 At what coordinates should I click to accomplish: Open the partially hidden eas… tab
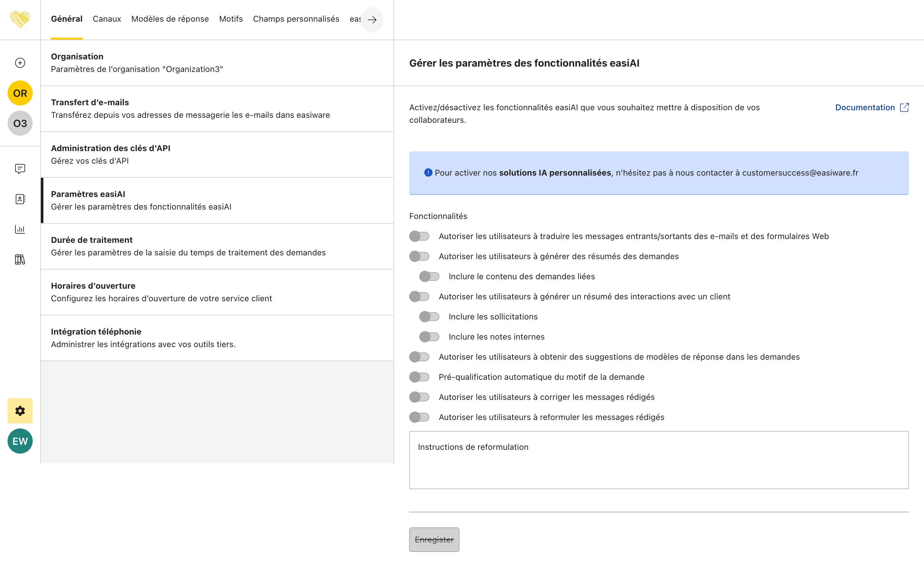[355, 19]
